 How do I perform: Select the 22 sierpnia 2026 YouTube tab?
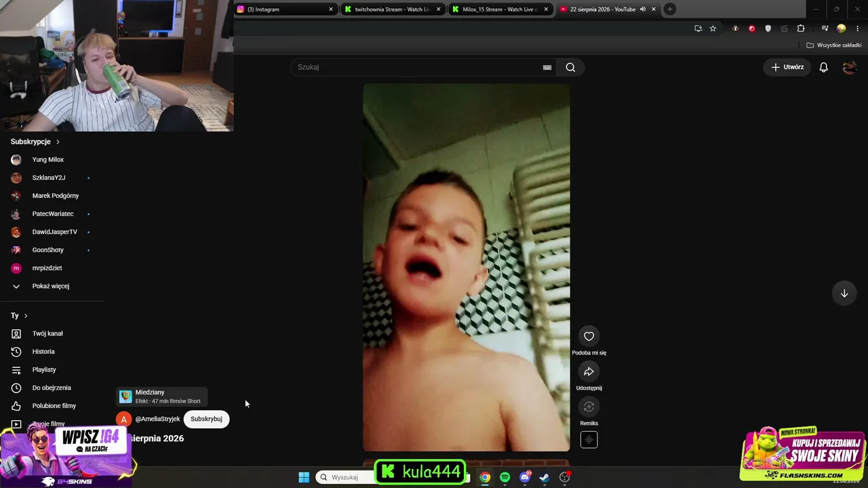[608, 9]
